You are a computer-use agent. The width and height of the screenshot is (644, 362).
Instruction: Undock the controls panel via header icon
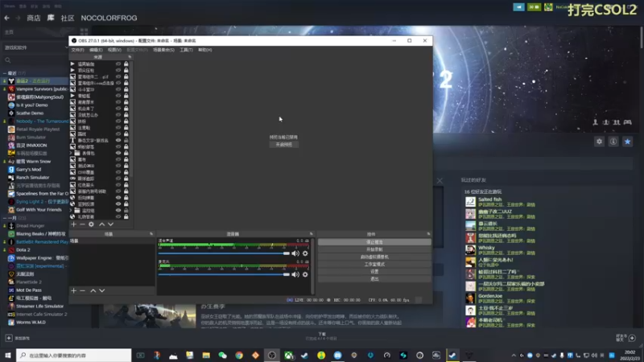tap(428, 234)
